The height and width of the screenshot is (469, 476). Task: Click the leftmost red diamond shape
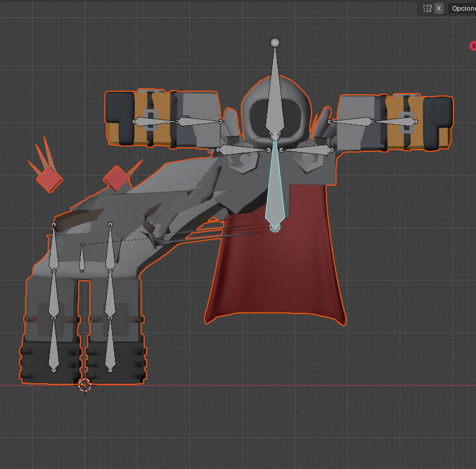coord(49,179)
